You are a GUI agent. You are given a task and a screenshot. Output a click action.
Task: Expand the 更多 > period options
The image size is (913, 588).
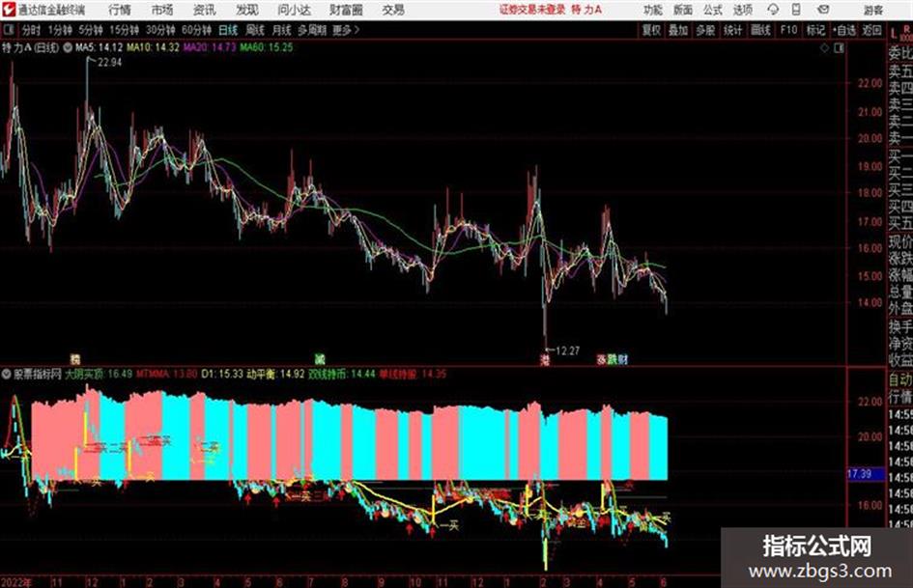[x=346, y=30]
